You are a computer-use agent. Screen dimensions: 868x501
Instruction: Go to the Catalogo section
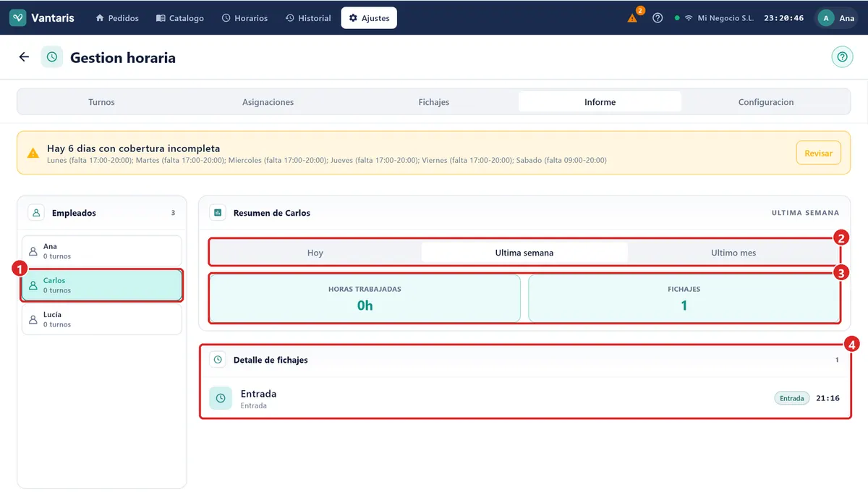coord(180,18)
